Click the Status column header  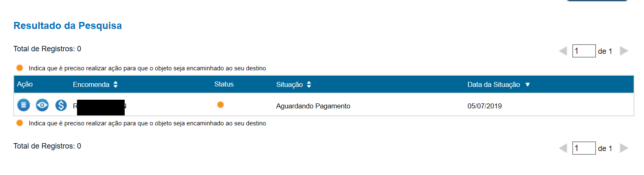coord(224,84)
